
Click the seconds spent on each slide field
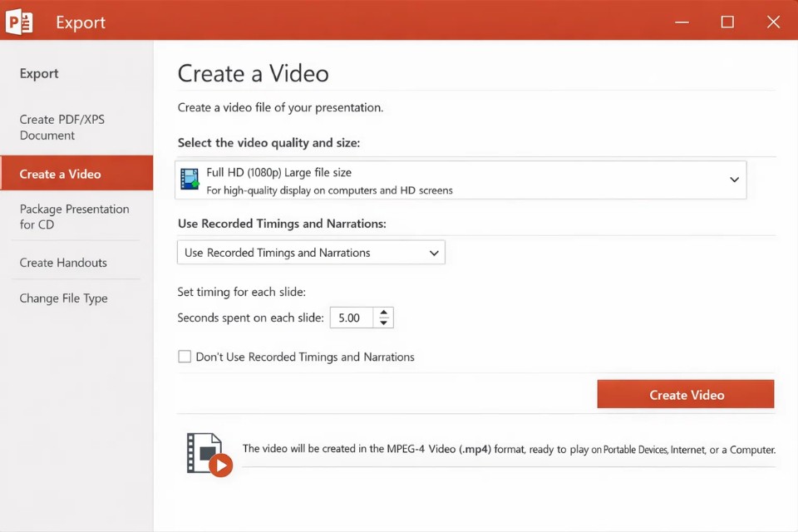coord(352,318)
